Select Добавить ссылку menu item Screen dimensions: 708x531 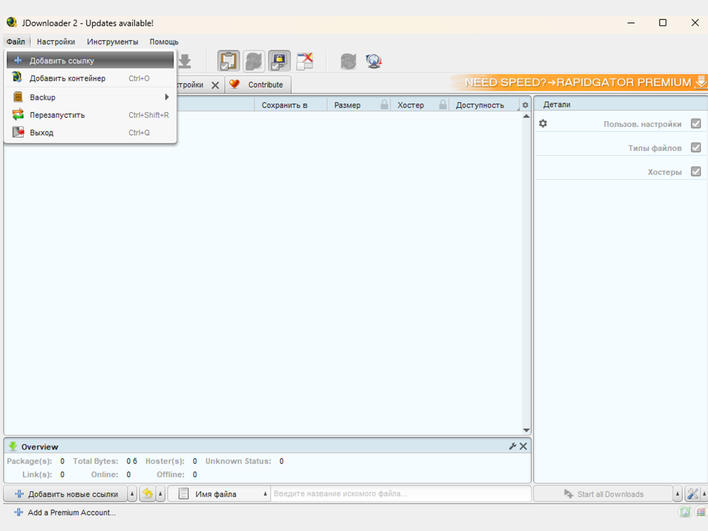90,61
